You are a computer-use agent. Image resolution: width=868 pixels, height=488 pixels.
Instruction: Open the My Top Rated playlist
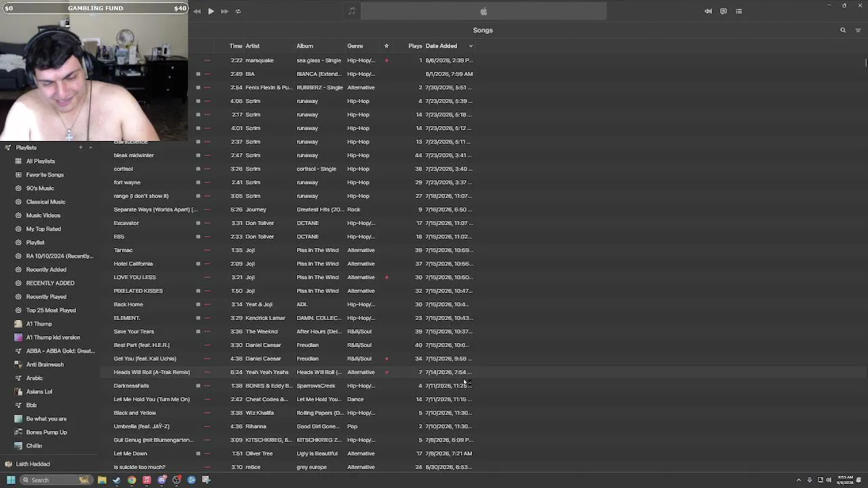(43, 229)
